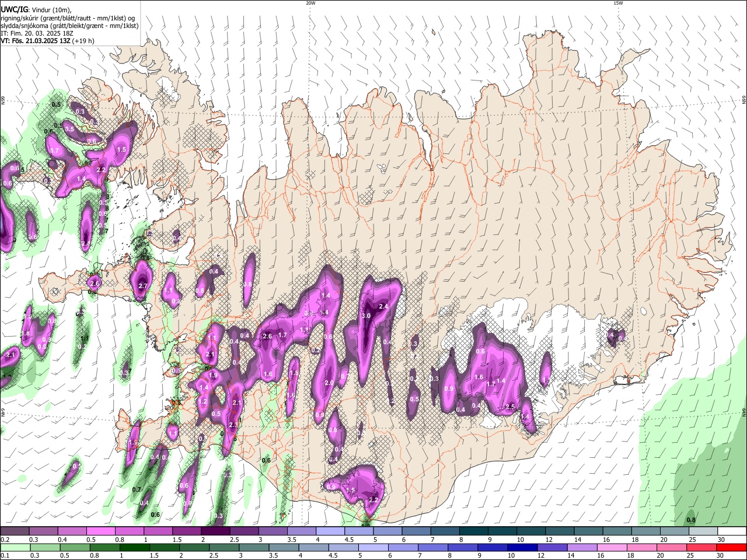Click the "20W" longitude label
The width and height of the screenshot is (747, 560).
pyautogui.click(x=310, y=3)
